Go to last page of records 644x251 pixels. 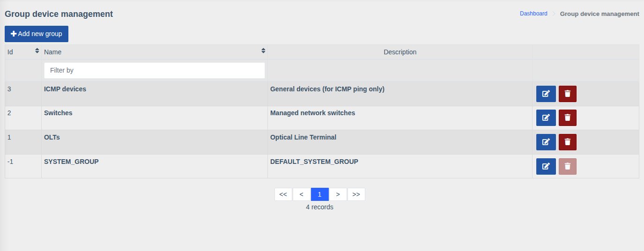pos(356,194)
